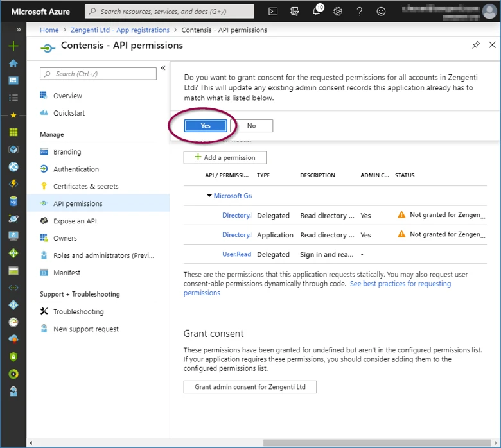Image resolution: width=501 pixels, height=448 pixels.
Task: Decline consent with the No button
Action: (x=251, y=126)
